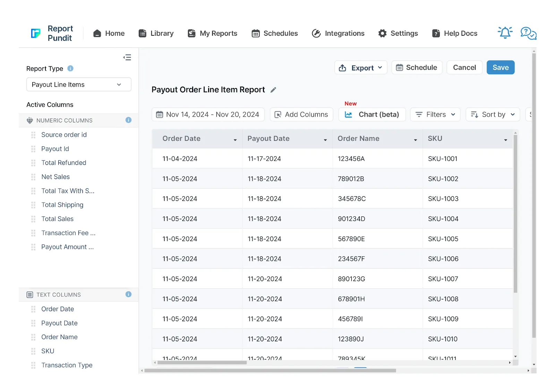This screenshot has width=555, height=392.
Task: Click drag handle beside Payout Amount
Action: pyautogui.click(x=33, y=247)
